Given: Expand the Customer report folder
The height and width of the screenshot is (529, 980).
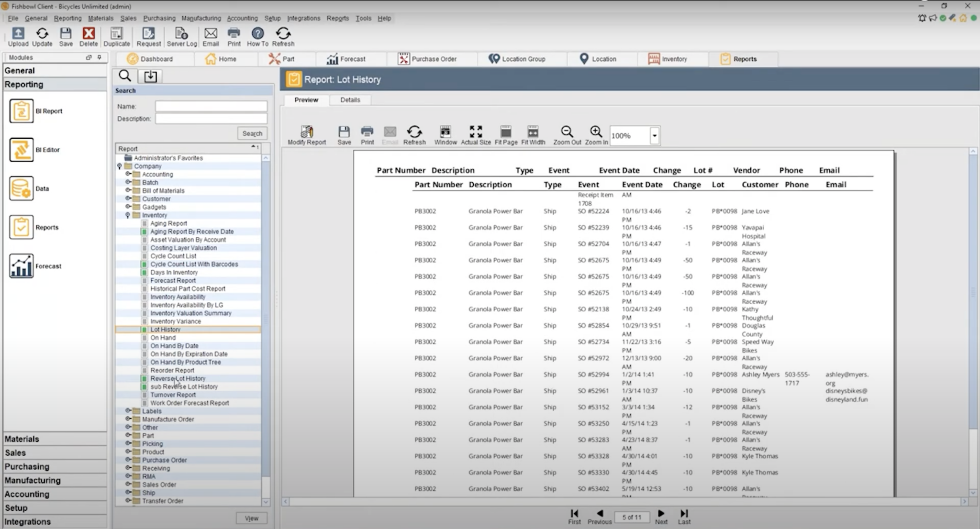Looking at the screenshot, I should pyautogui.click(x=128, y=198).
